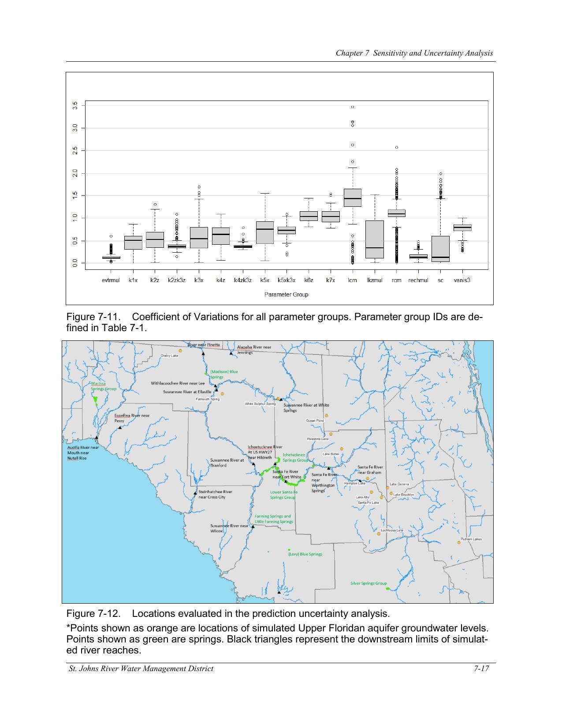Click the 'Wacissa Springs Group' map label
562x728 pixels.
(104, 386)
